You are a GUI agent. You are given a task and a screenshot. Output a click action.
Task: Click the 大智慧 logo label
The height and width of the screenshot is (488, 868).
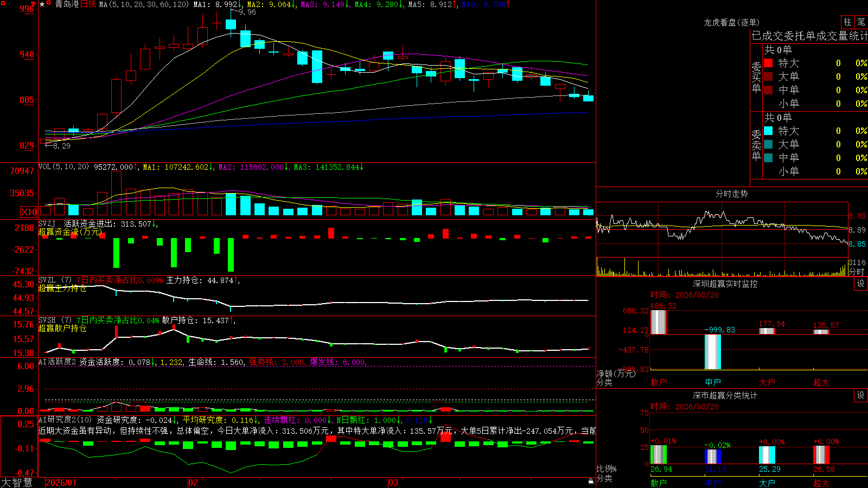pos(17,483)
